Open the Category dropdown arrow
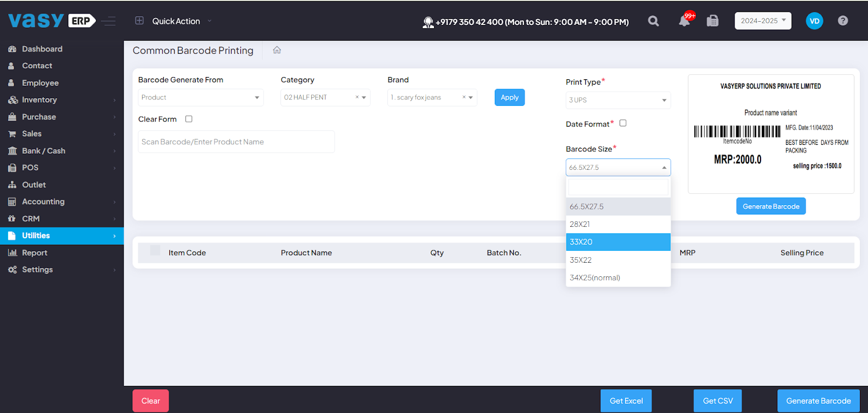 tap(364, 98)
